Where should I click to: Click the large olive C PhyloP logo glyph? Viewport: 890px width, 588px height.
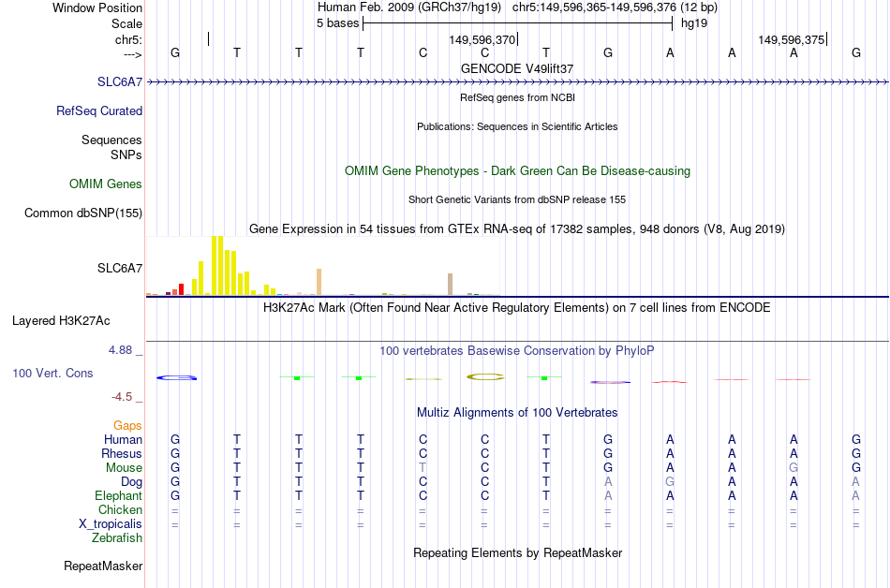(x=485, y=376)
